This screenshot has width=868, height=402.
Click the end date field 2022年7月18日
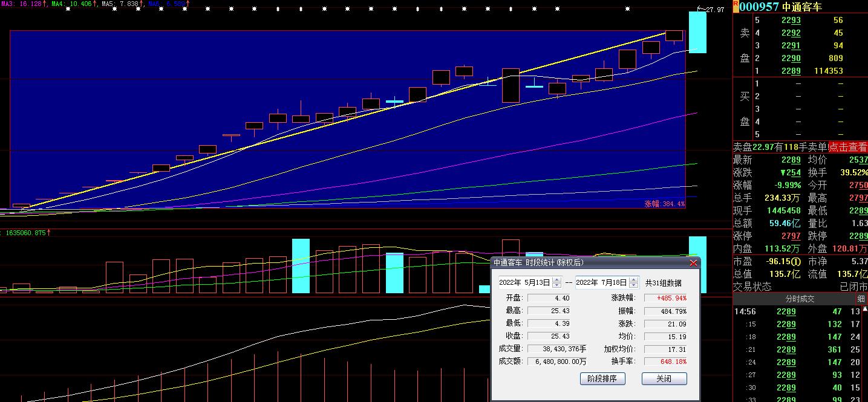point(601,283)
